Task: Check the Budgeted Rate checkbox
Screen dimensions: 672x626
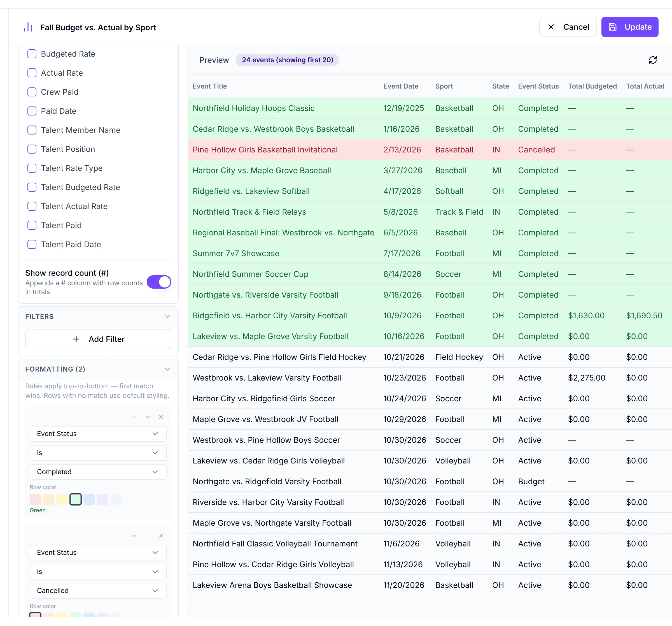Action: [x=32, y=54]
